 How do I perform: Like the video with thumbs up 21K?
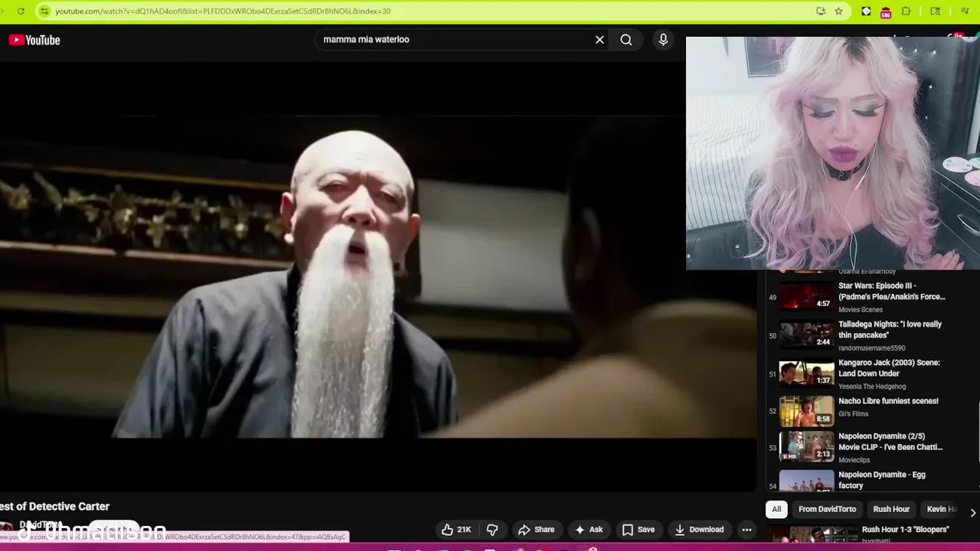456,530
